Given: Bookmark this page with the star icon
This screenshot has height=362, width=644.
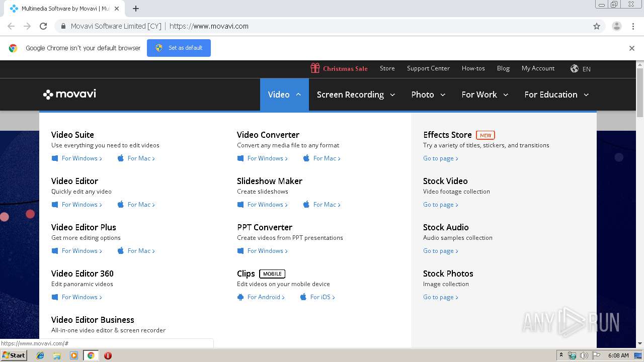Looking at the screenshot, I should click(x=597, y=26).
